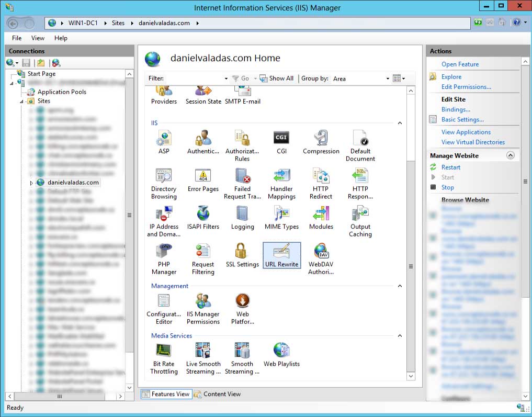Click the Bindings action link

pos(456,109)
